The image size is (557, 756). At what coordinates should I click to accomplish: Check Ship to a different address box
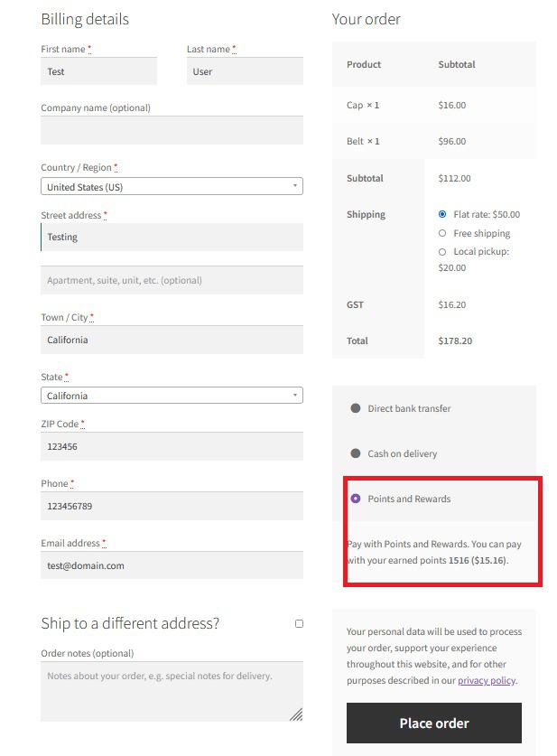299,623
